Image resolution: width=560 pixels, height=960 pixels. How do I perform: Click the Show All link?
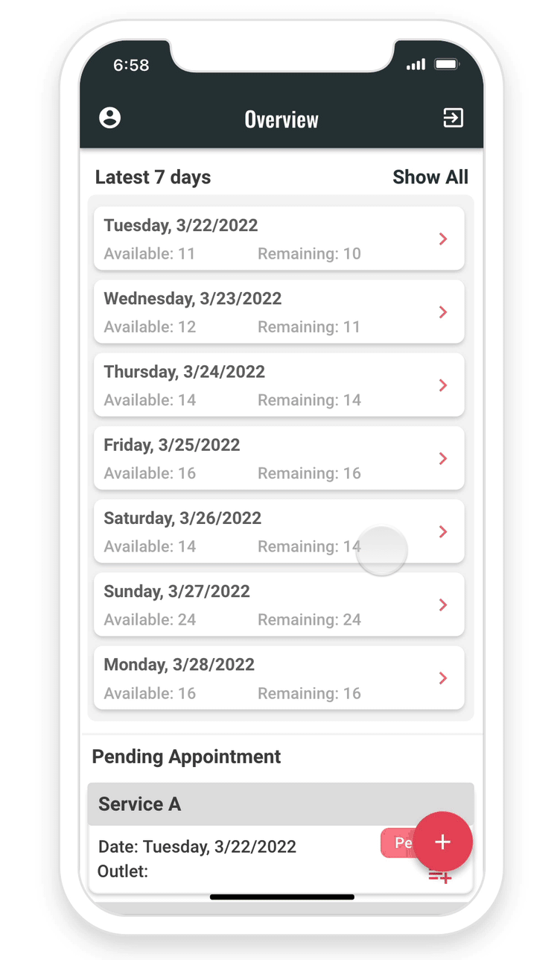(x=430, y=177)
